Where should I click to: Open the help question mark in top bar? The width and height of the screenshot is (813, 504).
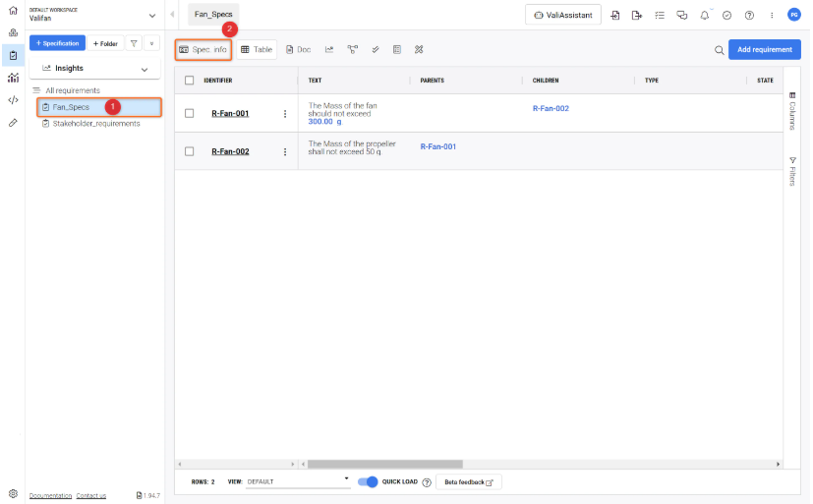749,15
